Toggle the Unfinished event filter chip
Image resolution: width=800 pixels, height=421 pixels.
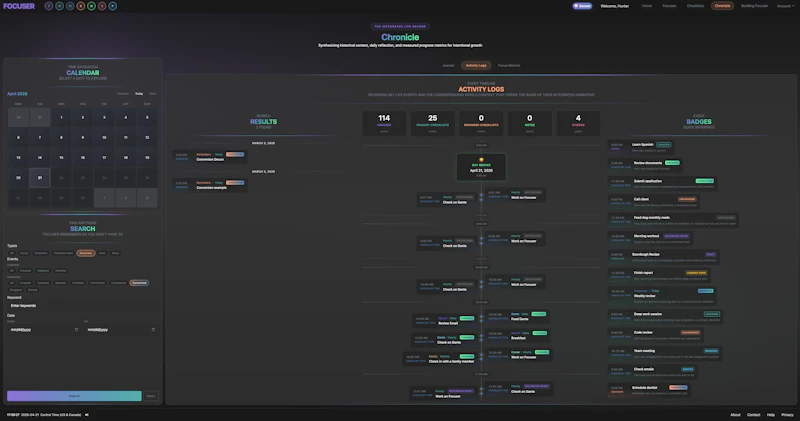pyautogui.click(x=97, y=283)
